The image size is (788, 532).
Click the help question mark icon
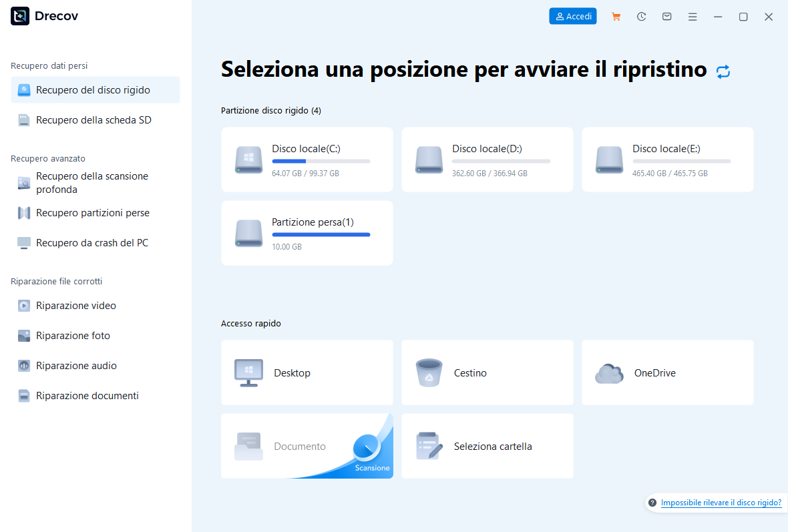(x=652, y=503)
